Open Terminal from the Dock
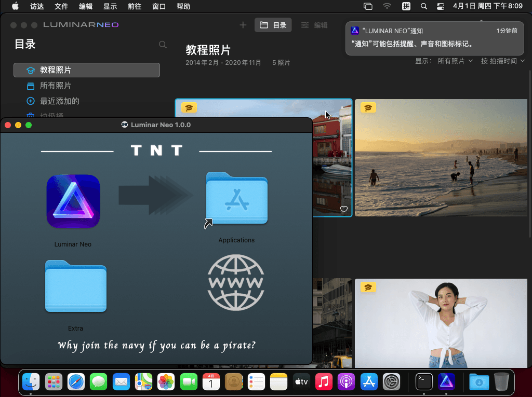This screenshot has height=397, width=532. [424, 382]
